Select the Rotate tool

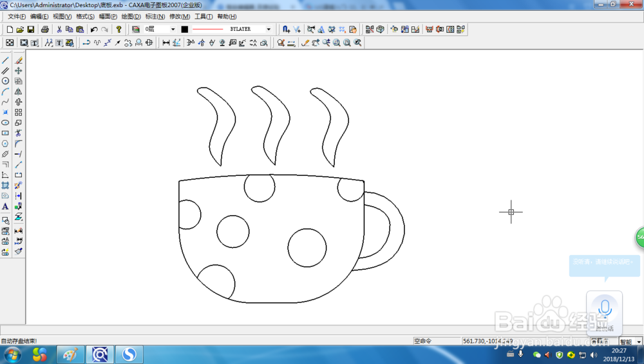(x=19, y=102)
